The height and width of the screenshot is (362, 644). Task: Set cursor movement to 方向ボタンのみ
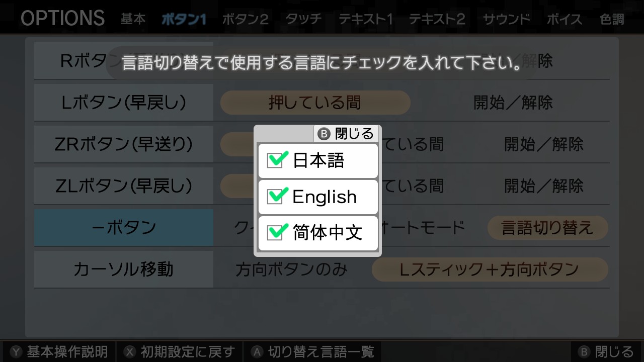(291, 269)
